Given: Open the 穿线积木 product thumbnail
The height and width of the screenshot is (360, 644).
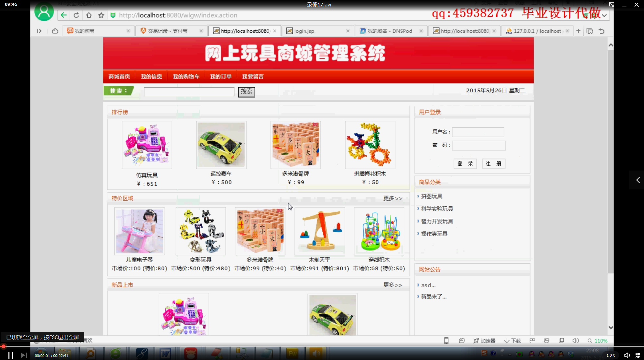Looking at the screenshot, I should click(379, 231).
